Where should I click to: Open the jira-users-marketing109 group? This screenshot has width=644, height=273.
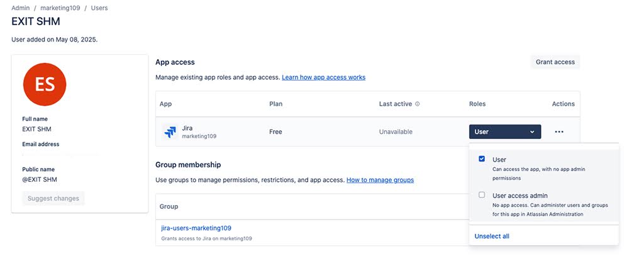coord(196,228)
